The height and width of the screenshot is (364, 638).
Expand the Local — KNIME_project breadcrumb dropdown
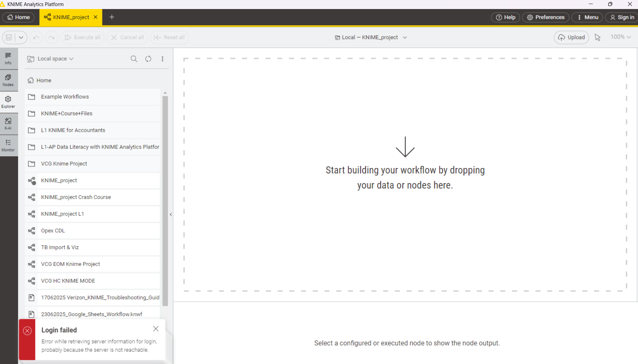(405, 37)
